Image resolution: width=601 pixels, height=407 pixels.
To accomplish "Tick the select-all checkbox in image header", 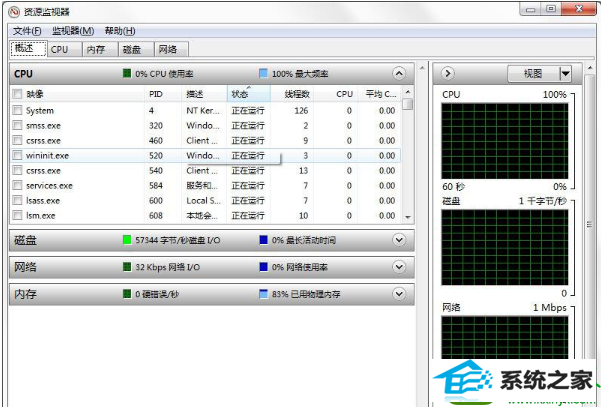I will 17,94.
